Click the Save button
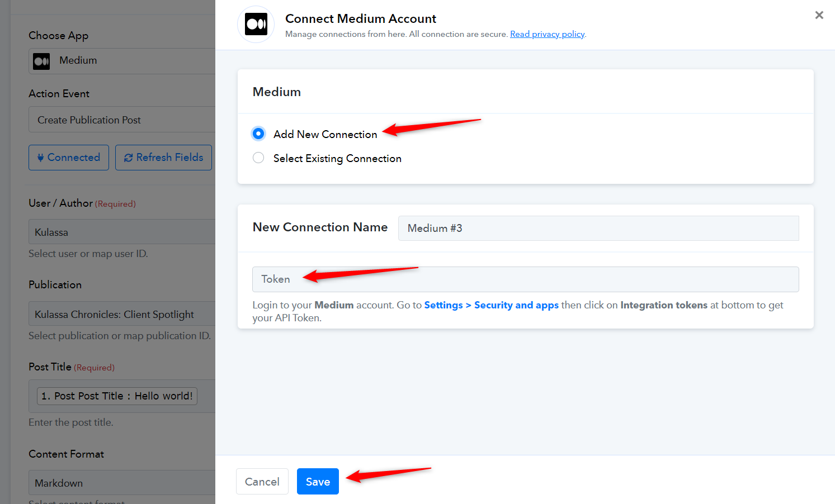The width and height of the screenshot is (835, 504). pos(318,482)
